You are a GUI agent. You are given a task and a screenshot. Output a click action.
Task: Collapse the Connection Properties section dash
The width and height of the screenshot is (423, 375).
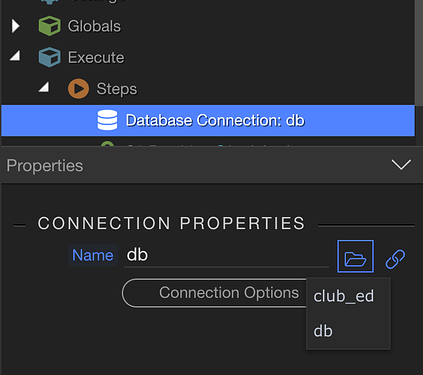19,226
